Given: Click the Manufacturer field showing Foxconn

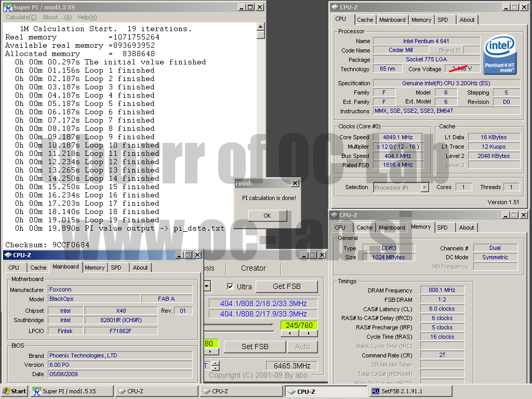Looking at the screenshot, I should pyautogui.click(x=120, y=289).
